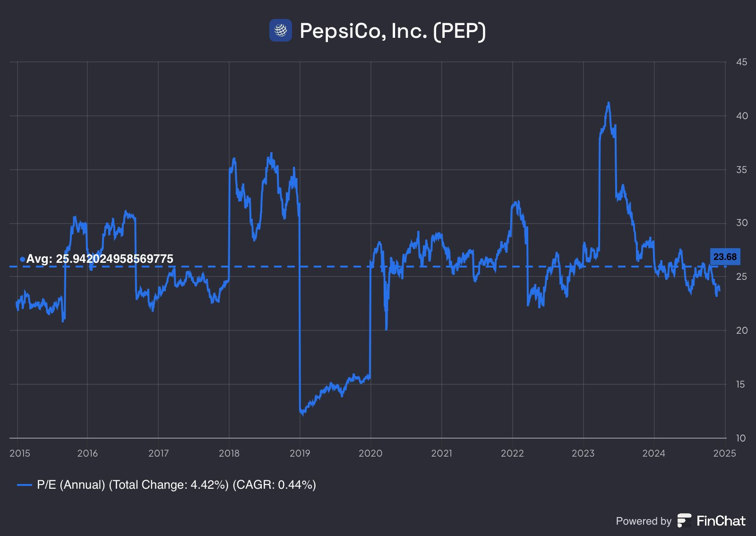Viewport: 756px width, 536px height.
Task: Click the 2021 x-axis tick label
Action: point(441,453)
